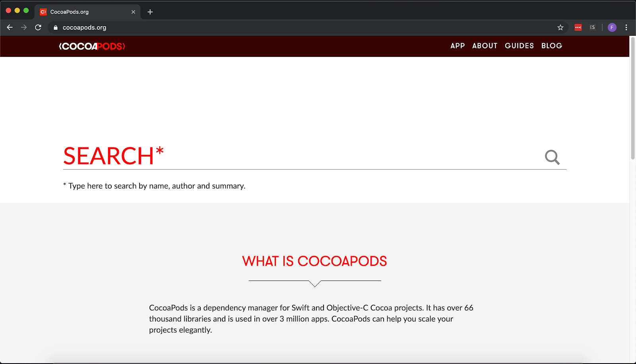
Task: Open the red browser extension icon
Action: (x=578, y=27)
